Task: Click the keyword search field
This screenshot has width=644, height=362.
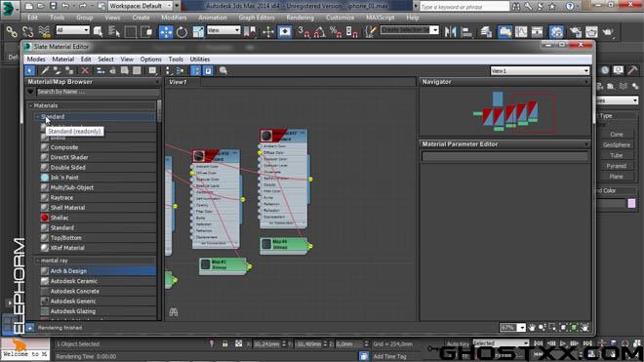Action: click(464, 7)
